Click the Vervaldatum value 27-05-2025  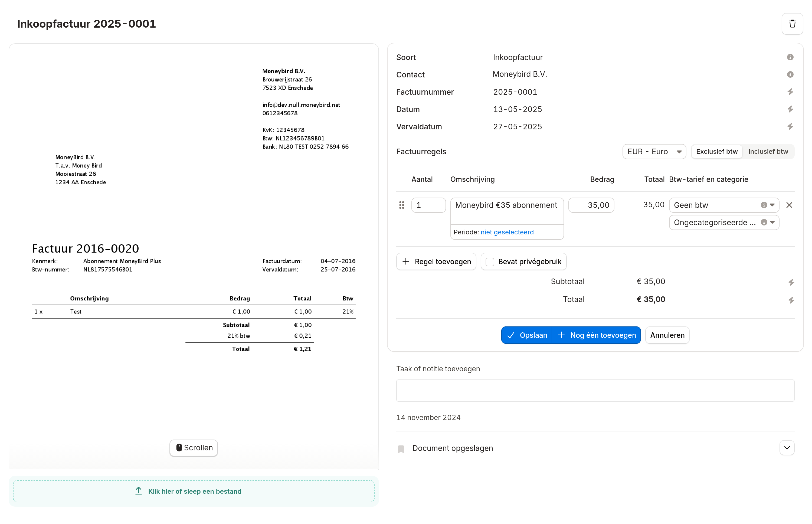(518, 127)
